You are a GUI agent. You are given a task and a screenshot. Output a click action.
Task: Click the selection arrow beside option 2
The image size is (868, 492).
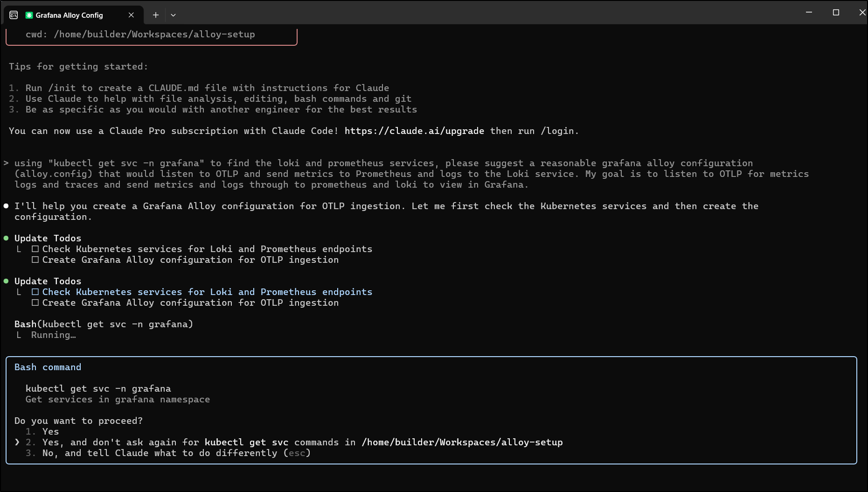tap(17, 443)
